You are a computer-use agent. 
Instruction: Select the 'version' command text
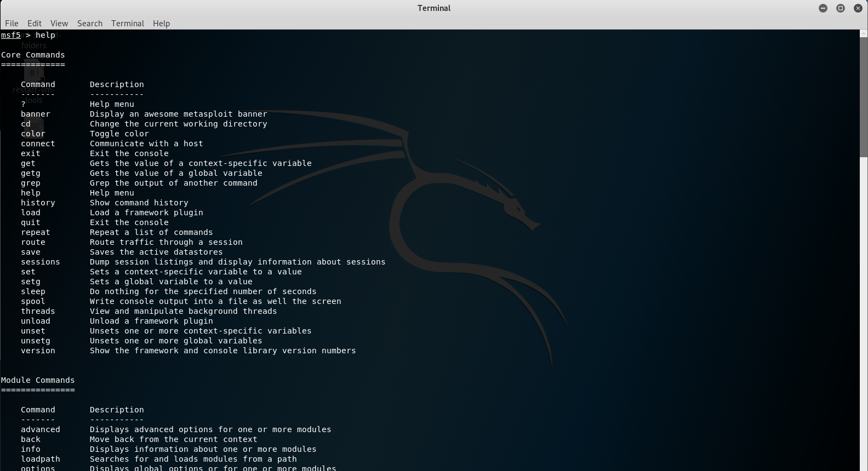pyautogui.click(x=38, y=351)
